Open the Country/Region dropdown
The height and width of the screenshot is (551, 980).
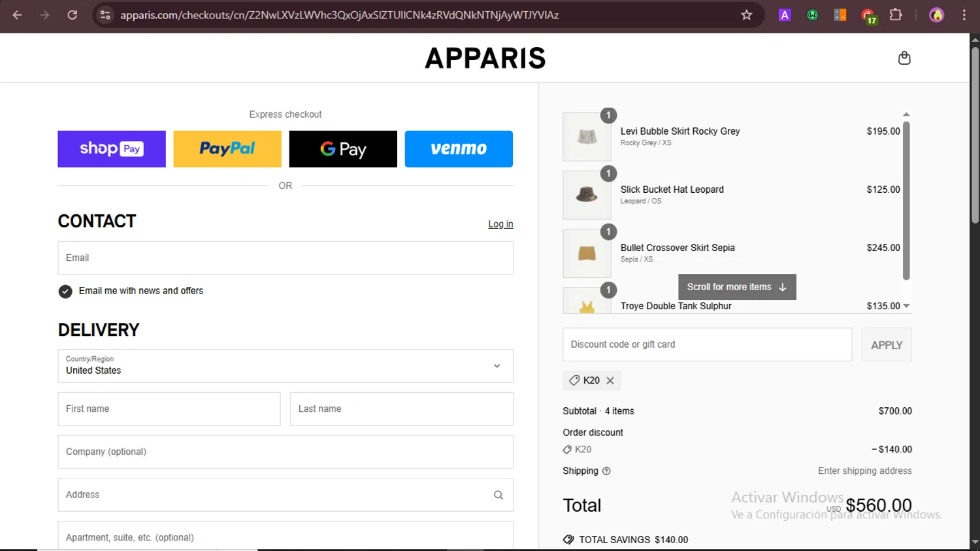point(286,366)
